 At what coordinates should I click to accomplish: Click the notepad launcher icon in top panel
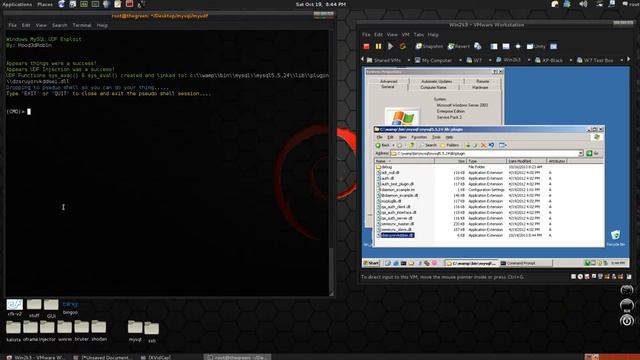(x=118, y=4)
